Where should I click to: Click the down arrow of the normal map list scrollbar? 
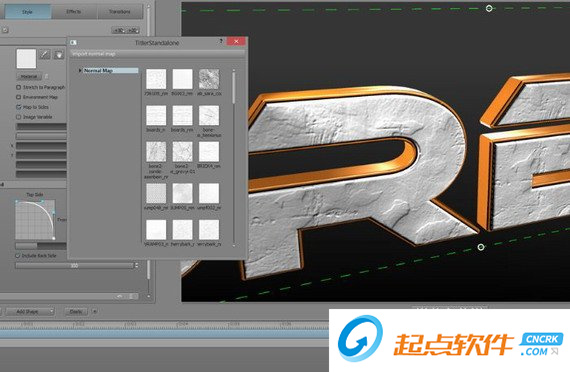click(x=234, y=245)
